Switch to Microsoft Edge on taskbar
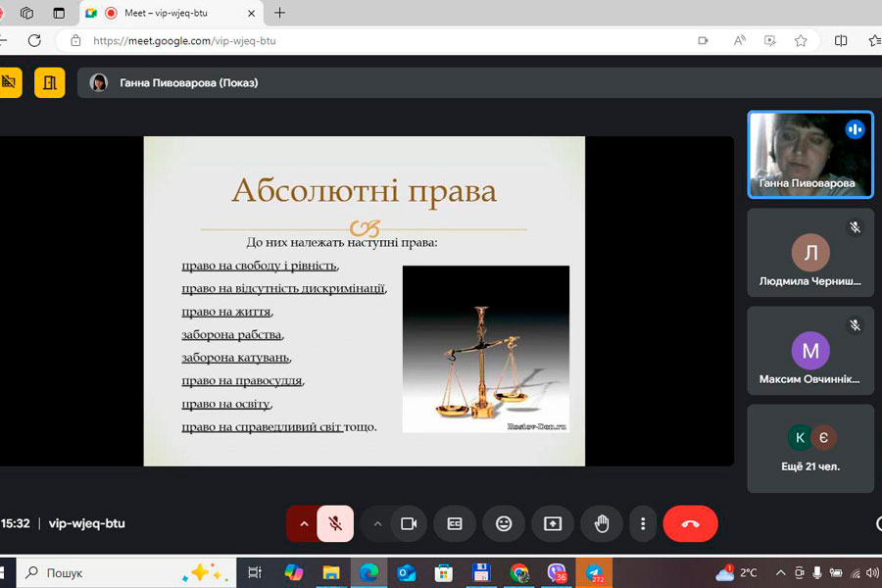The height and width of the screenshot is (588, 882). coord(369,572)
